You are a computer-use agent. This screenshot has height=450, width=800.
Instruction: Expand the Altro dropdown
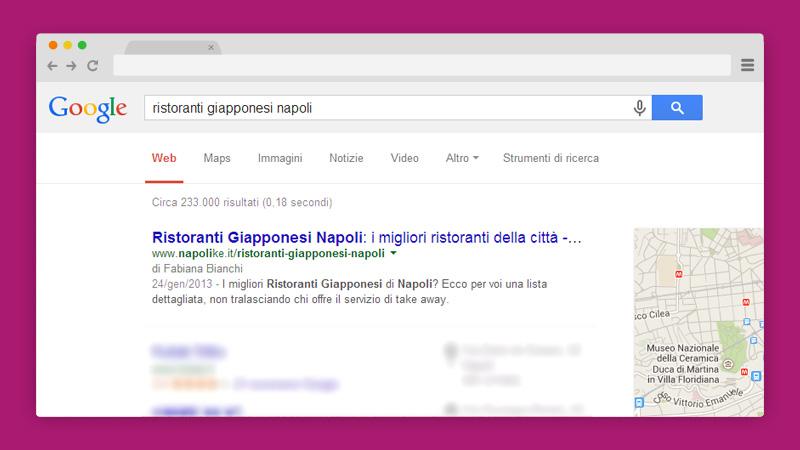point(462,158)
